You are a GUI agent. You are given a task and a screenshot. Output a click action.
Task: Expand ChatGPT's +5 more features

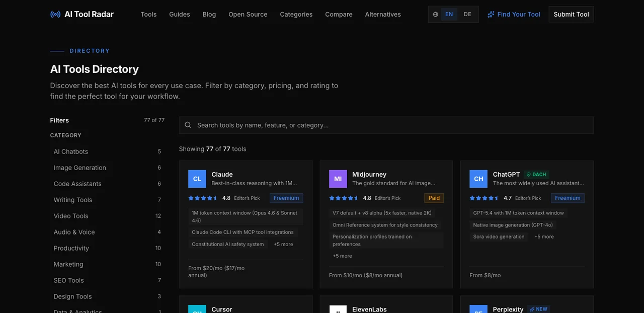tap(544, 237)
